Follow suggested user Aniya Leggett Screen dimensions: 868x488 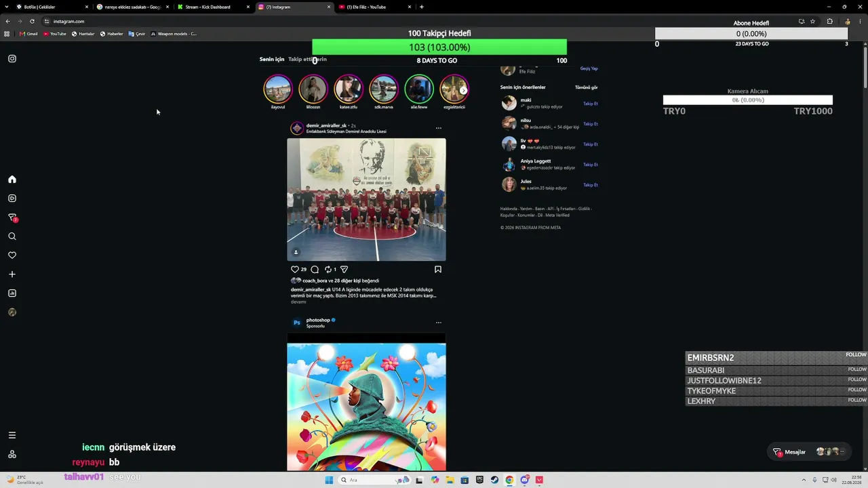click(591, 165)
